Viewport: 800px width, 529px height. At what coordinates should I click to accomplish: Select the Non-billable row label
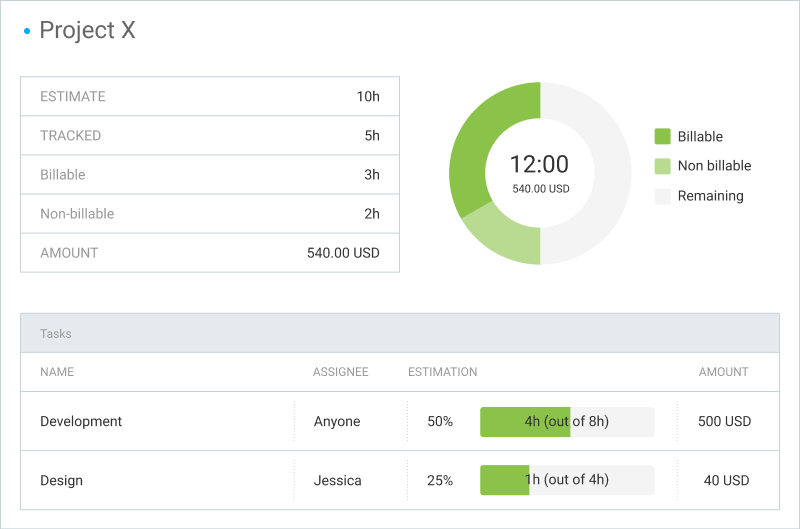tap(77, 214)
